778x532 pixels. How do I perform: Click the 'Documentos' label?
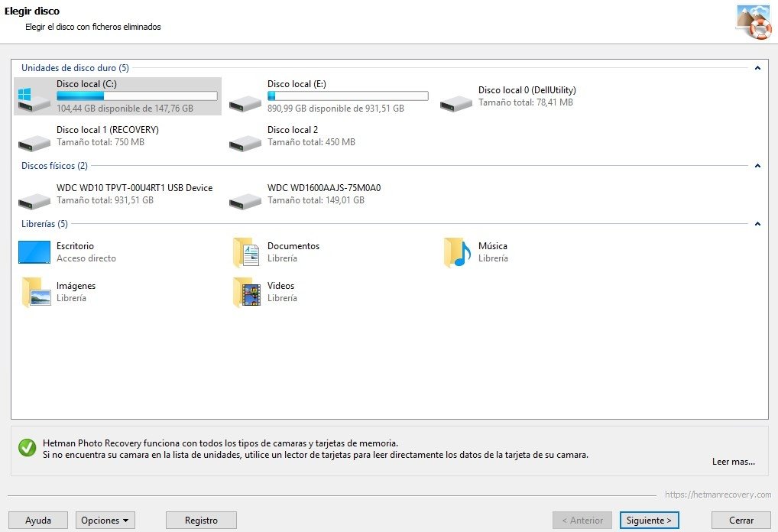pos(293,245)
